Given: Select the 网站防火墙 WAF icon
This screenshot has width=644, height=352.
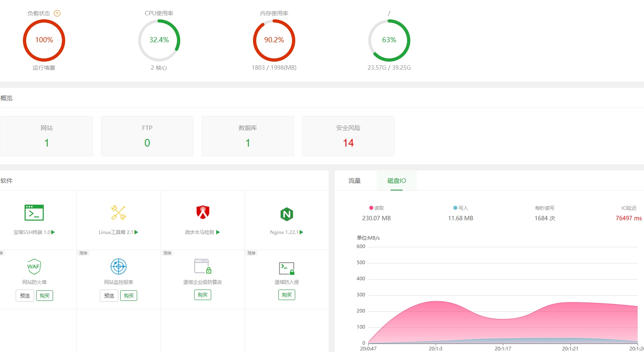Looking at the screenshot, I should coord(34,266).
